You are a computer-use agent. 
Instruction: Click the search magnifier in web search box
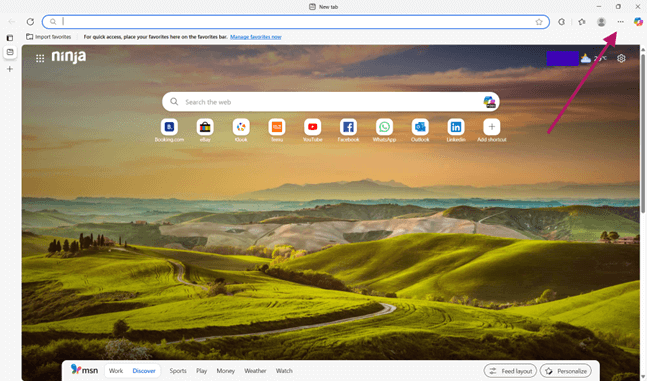point(174,102)
